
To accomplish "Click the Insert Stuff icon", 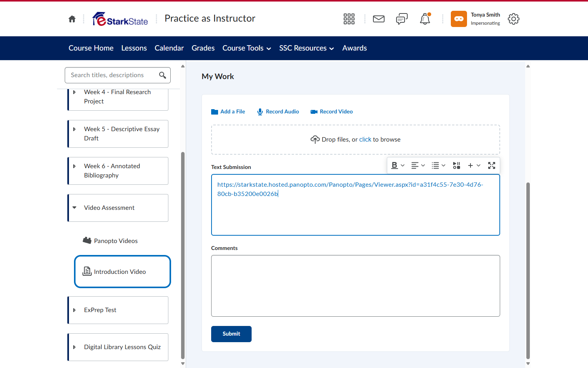I will point(457,165).
